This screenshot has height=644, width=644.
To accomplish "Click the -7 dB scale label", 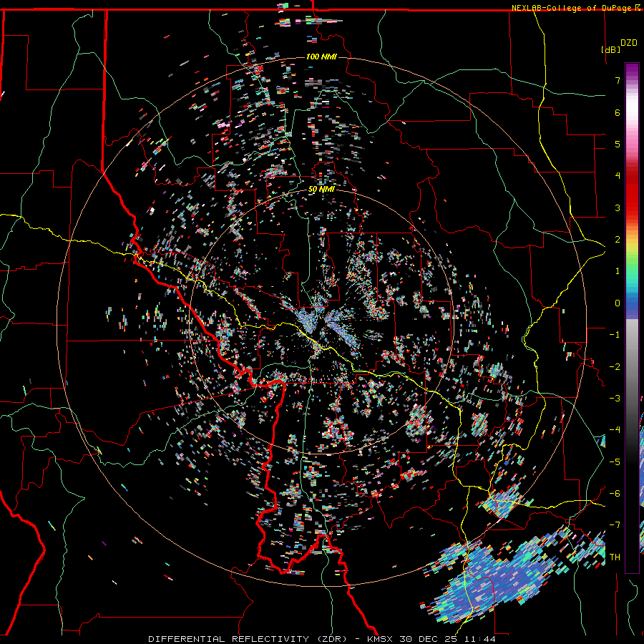I will pyautogui.click(x=615, y=525).
